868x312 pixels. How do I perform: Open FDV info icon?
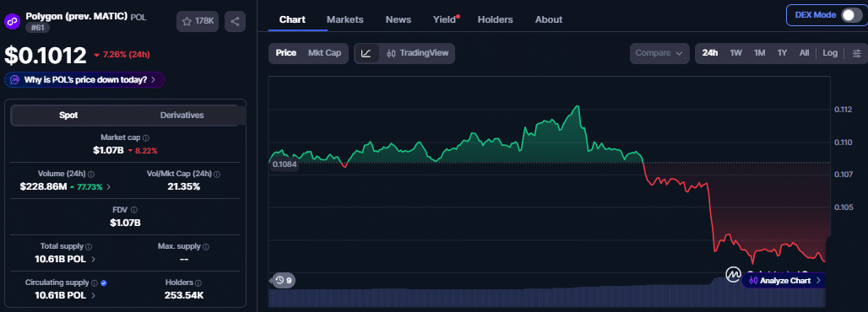coord(134,210)
